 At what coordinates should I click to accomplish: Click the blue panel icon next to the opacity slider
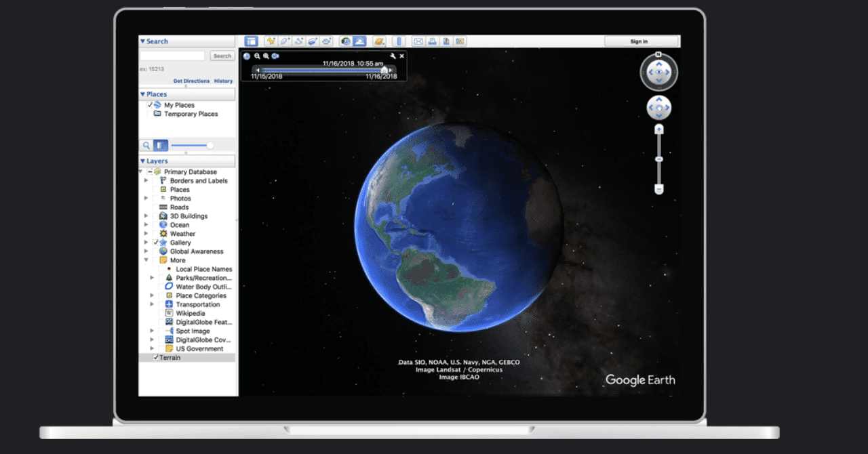click(160, 145)
